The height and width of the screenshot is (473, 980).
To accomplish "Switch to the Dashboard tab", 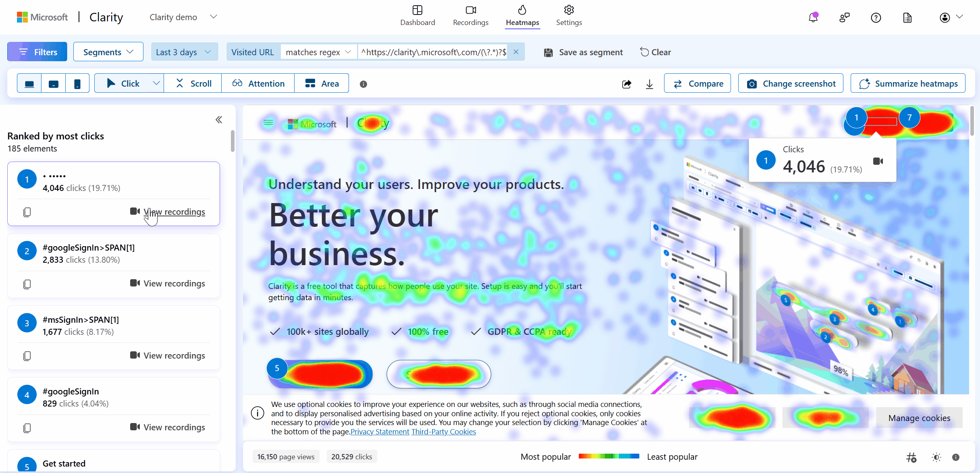I will click(x=417, y=17).
